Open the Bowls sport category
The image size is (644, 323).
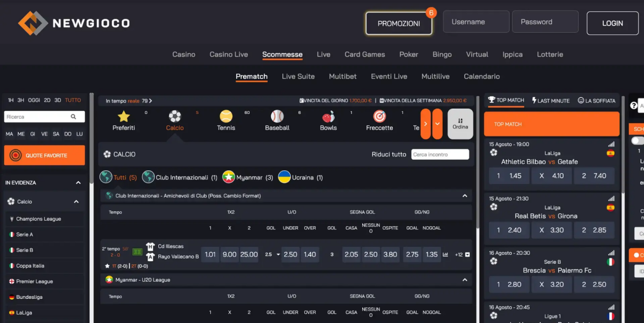click(x=328, y=117)
